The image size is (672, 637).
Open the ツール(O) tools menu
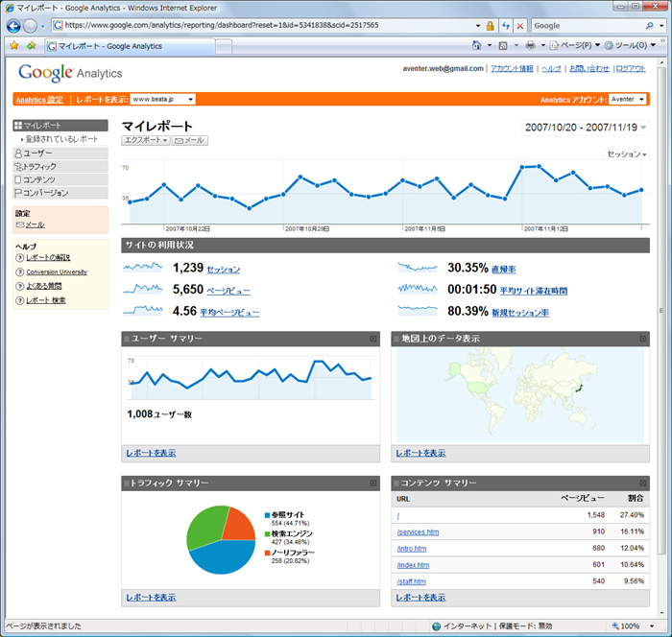coord(630,45)
